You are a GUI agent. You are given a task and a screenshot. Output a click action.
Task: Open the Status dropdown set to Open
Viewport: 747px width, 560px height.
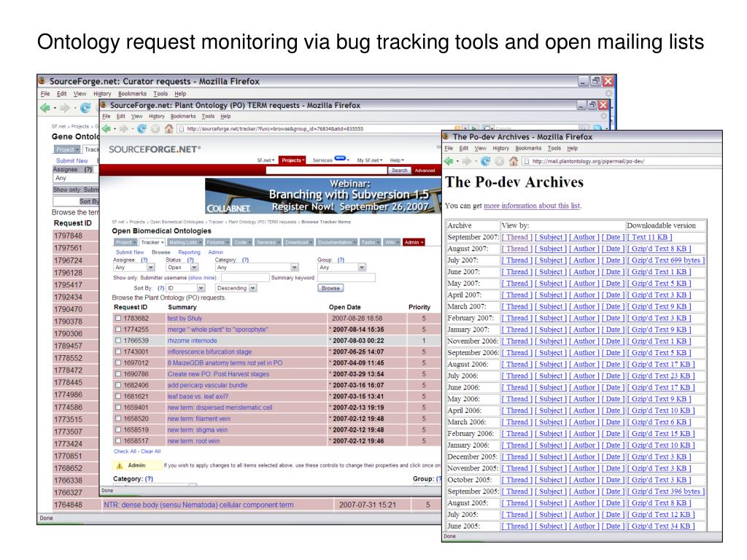(x=182, y=268)
